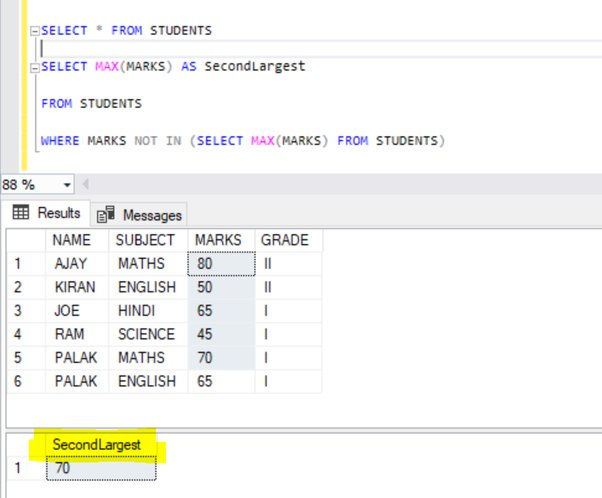Click PALAK cell in the MATHS row
The image size is (602, 498).
[77, 358]
